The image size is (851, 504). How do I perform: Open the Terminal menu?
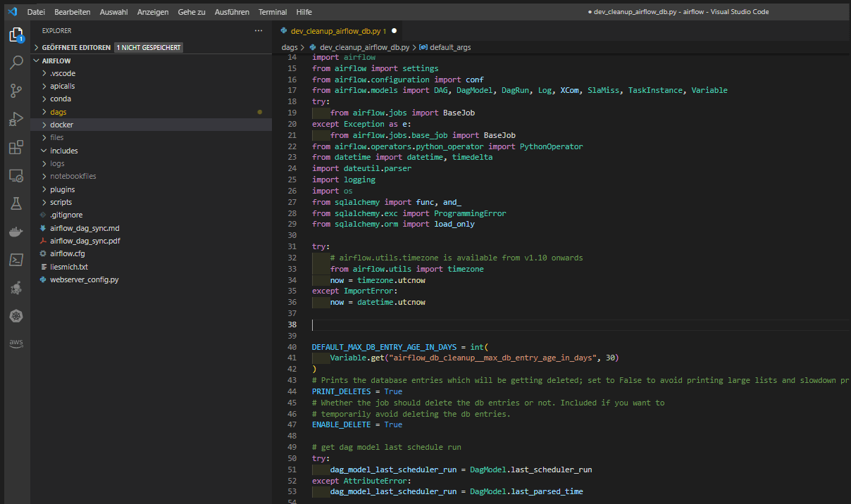273,12
